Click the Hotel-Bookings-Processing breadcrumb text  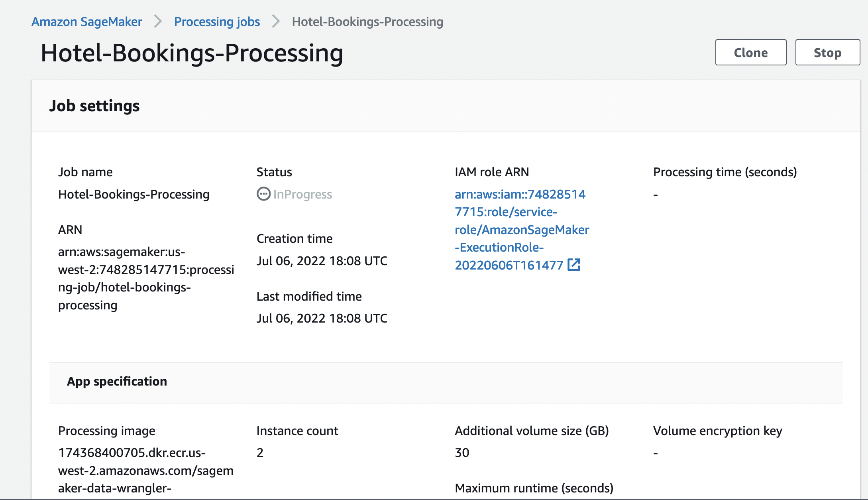[367, 22]
